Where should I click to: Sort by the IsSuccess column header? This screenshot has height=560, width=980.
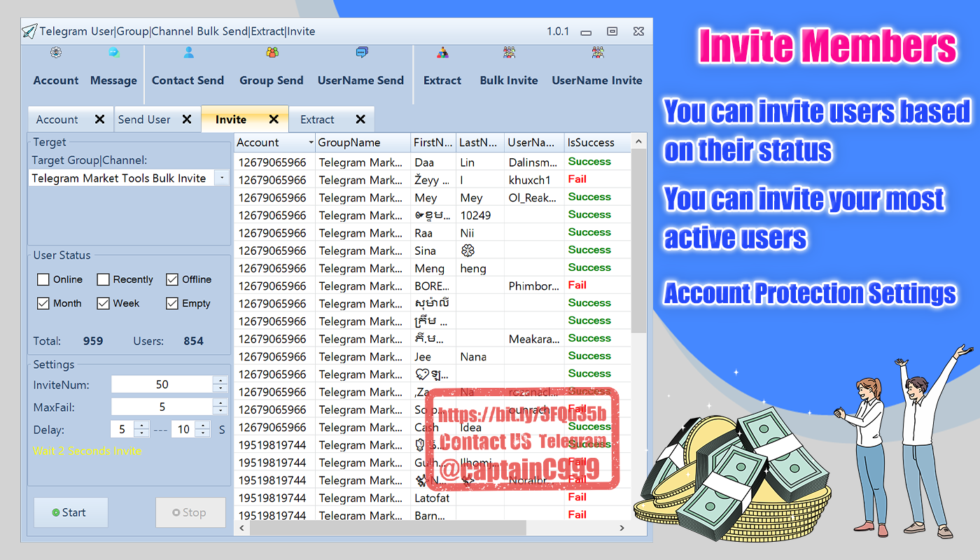click(x=591, y=143)
